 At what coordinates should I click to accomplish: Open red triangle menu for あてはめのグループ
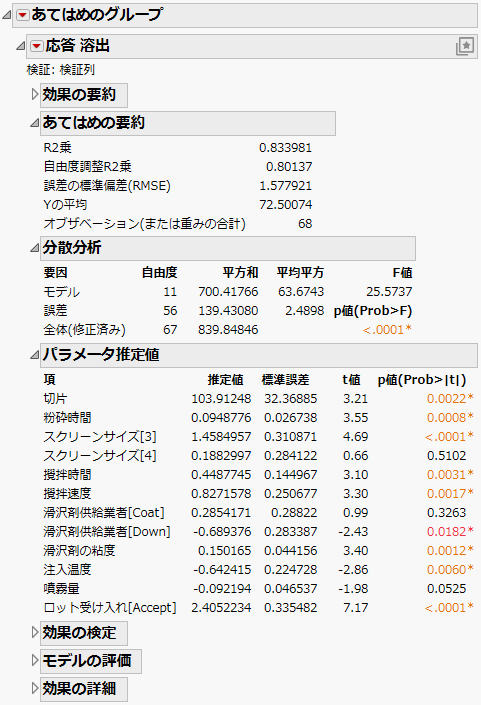click(22, 15)
